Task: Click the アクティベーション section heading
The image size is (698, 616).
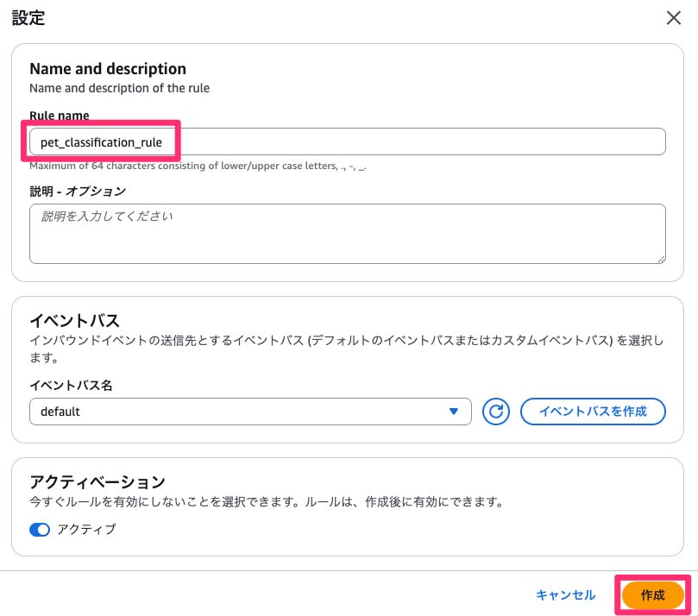Action: point(97,481)
